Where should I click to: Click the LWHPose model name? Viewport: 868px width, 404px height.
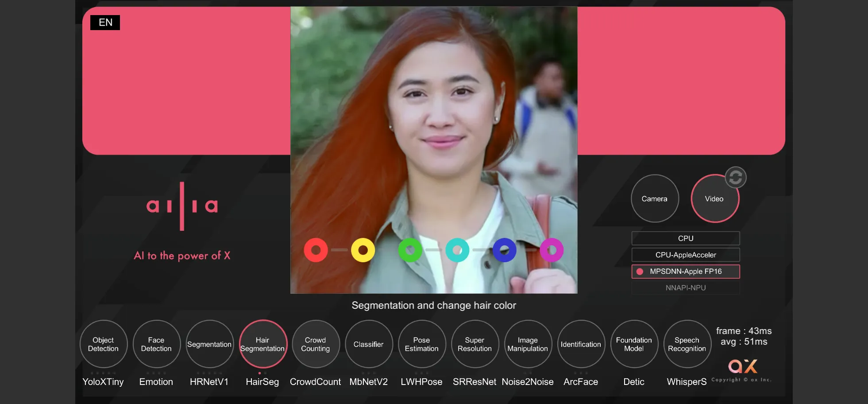(x=422, y=382)
